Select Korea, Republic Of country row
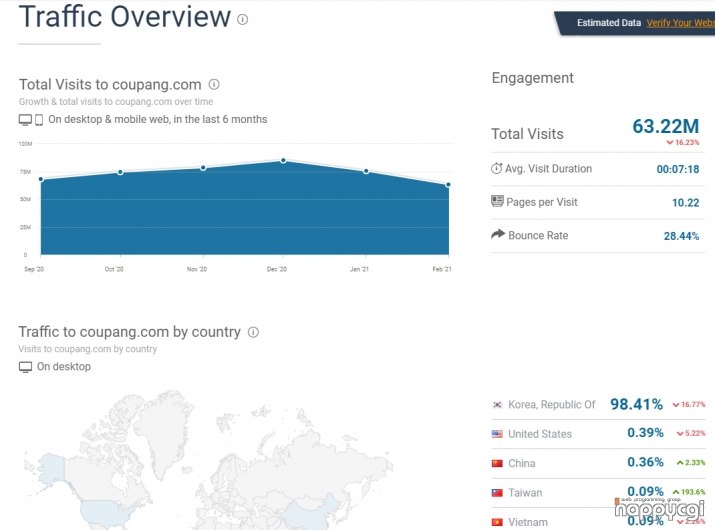715x530 pixels. (x=599, y=405)
